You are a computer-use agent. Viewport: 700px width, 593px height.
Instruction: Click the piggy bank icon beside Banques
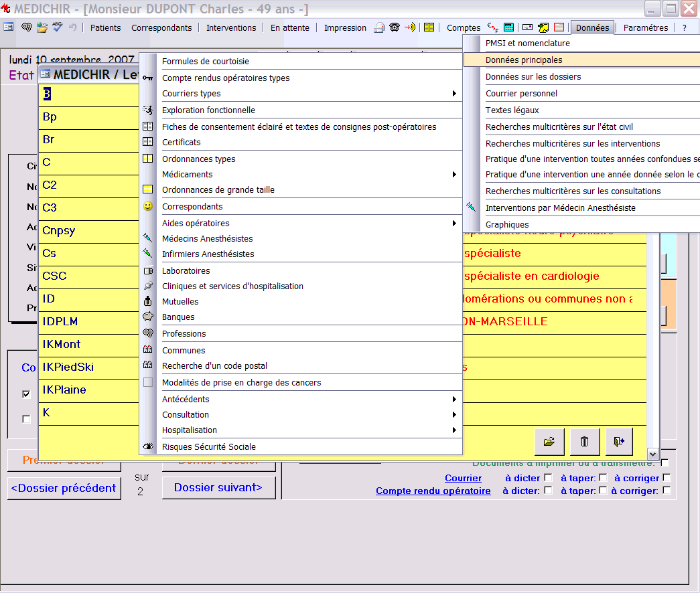(x=148, y=317)
